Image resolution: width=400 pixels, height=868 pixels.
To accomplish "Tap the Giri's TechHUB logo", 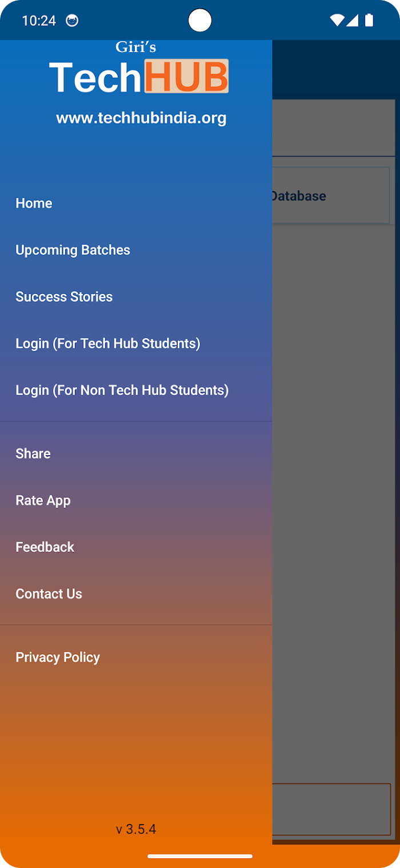I will pos(139,67).
